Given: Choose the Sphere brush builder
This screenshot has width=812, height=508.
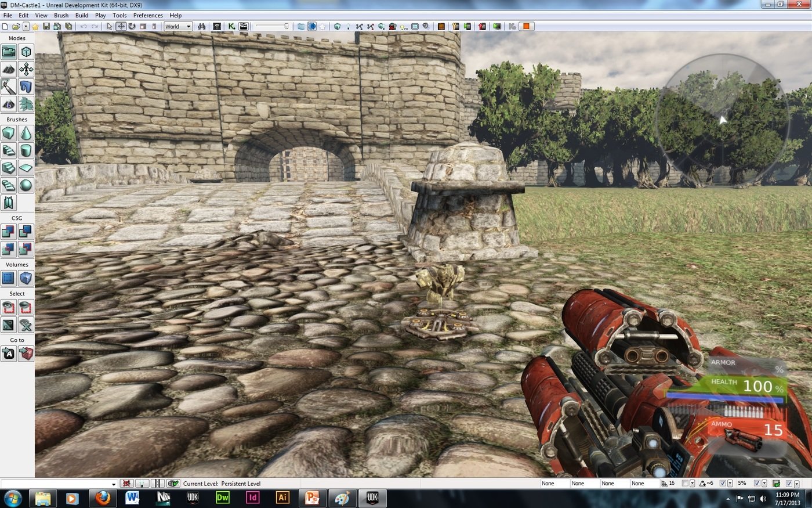Looking at the screenshot, I should point(26,186).
